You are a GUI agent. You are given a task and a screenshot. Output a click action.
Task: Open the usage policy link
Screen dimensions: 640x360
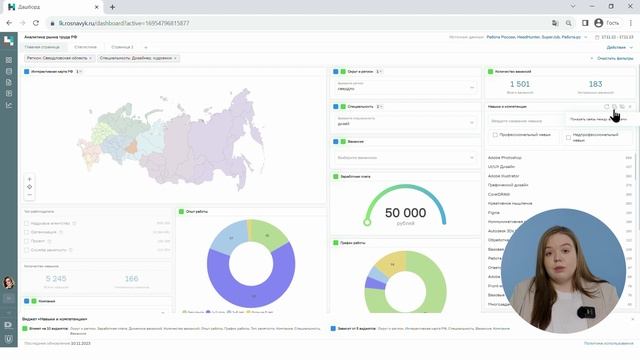tap(609, 344)
